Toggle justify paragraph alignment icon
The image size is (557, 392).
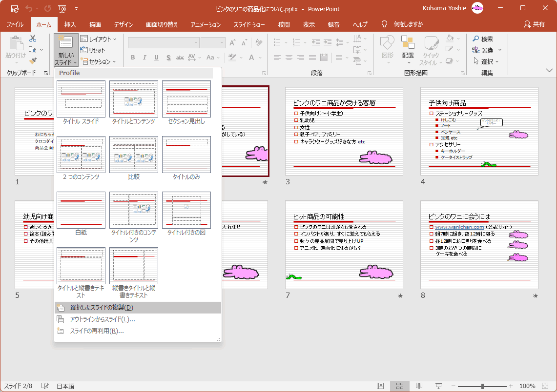pos(312,58)
